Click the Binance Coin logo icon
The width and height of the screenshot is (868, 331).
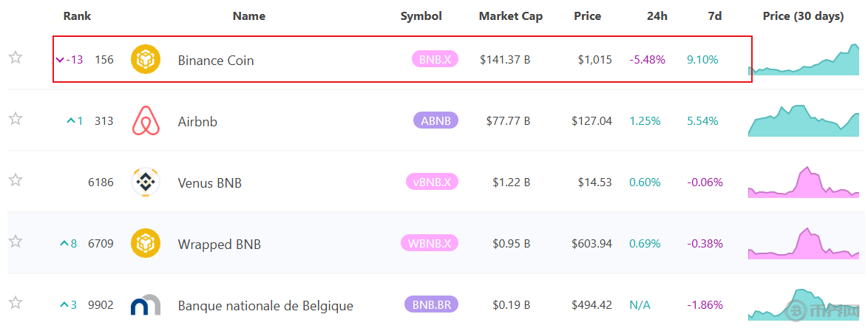pyautogui.click(x=146, y=59)
